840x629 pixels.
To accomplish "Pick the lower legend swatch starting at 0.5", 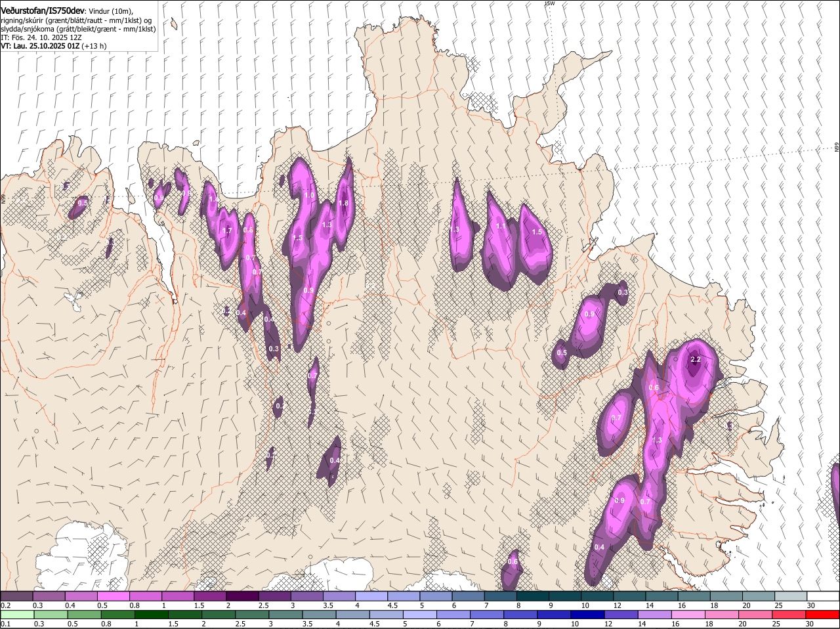I will point(84,615).
